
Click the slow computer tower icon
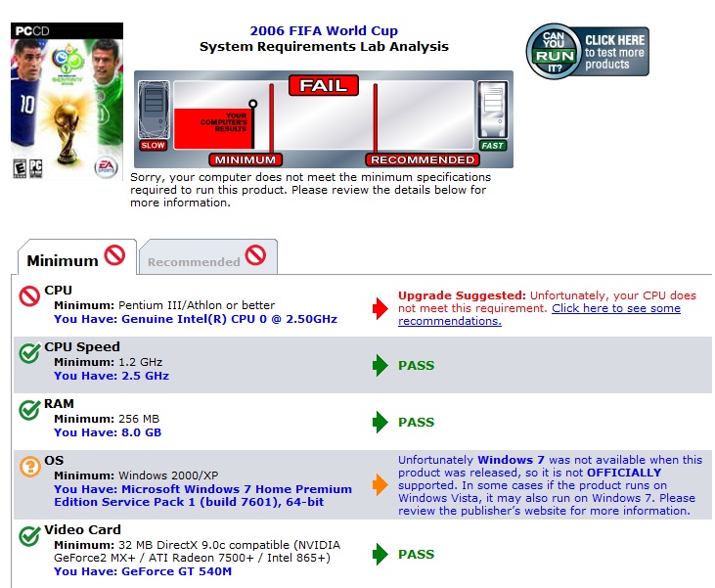pyautogui.click(x=154, y=110)
